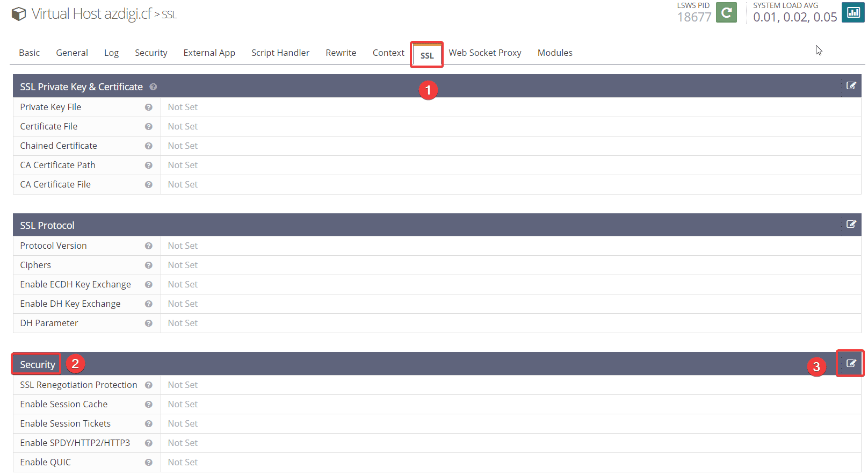Show help for Private Key File
This screenshot has width=868, height=475.
[x=149, y=107]
